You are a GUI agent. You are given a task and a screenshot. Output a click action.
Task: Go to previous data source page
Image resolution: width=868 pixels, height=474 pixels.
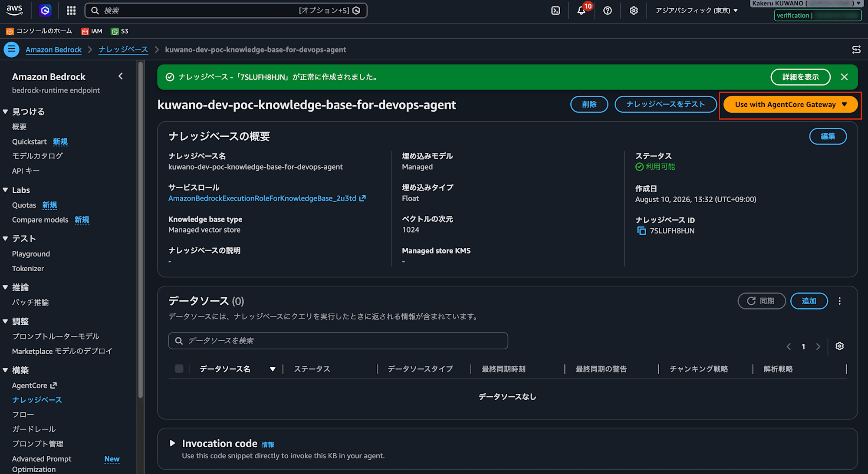tap(789, 346)
